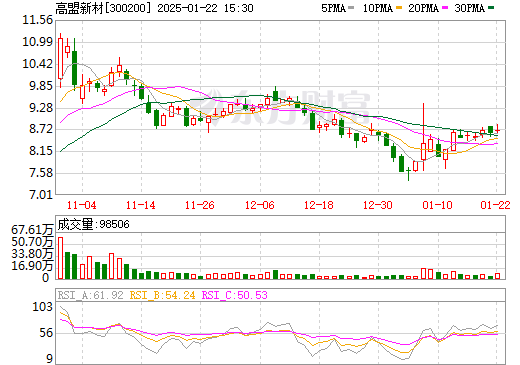Click the red candle with long wick before 01-10
Screen dimensions: 520x365
[x=424, y=152]
